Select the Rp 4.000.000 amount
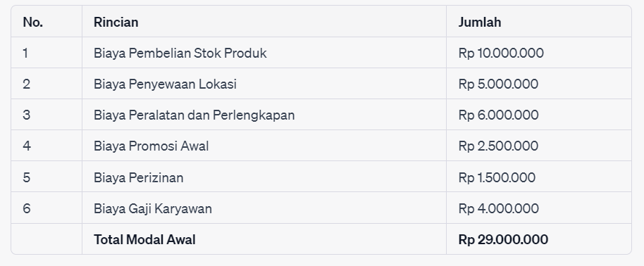 point(498,208)
